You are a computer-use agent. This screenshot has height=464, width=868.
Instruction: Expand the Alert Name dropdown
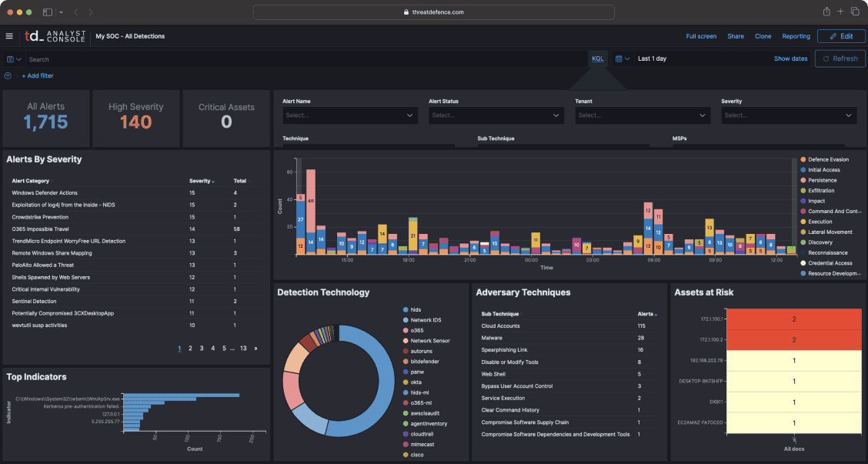point(350,115)
